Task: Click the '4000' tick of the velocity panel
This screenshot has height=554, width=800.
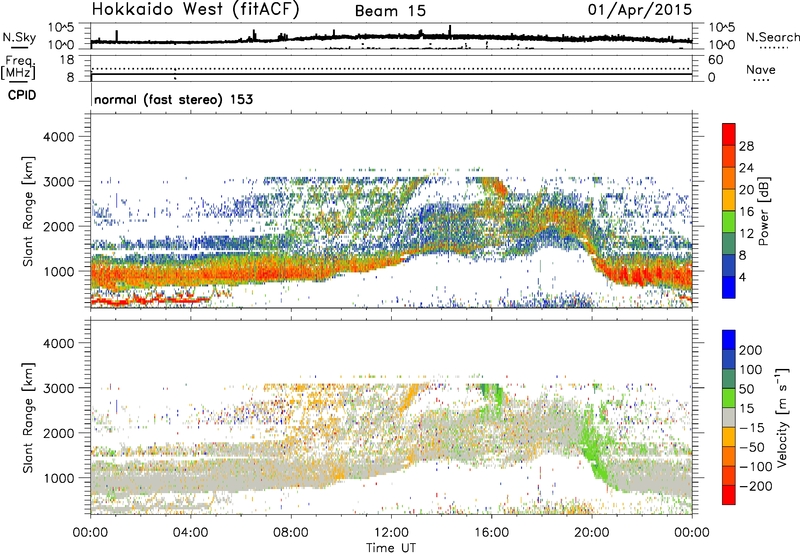Action: 58,343
